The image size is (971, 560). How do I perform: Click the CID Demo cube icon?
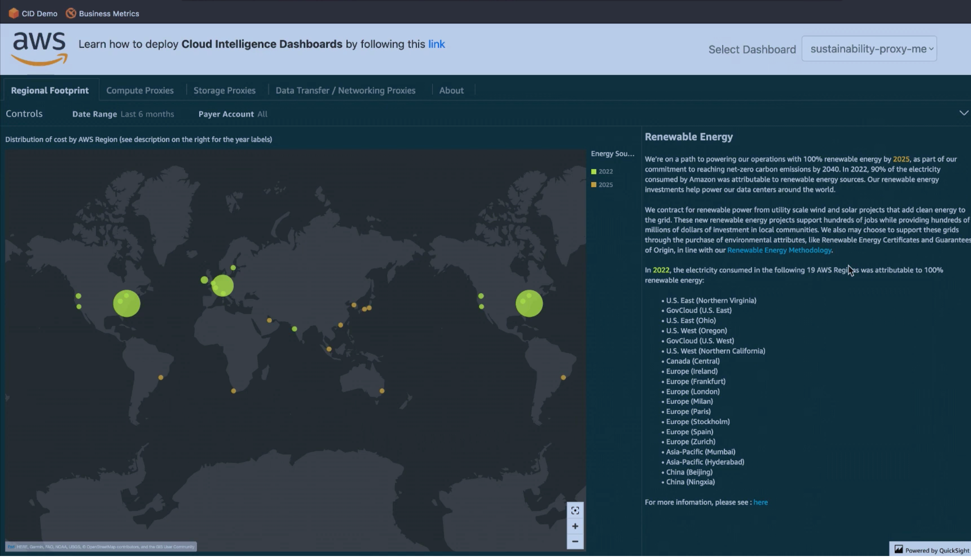[x=14, y=13]
